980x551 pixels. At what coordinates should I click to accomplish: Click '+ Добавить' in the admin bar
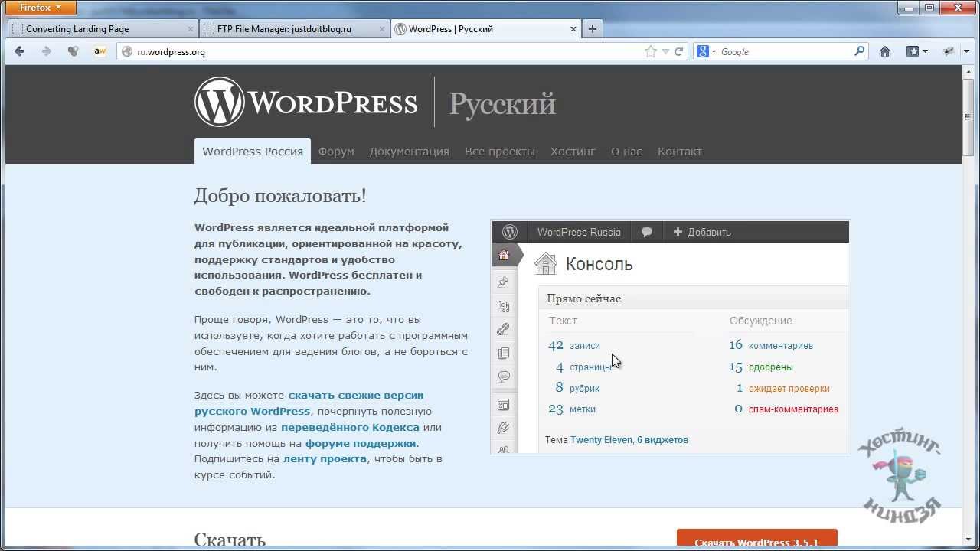(702, 232)
